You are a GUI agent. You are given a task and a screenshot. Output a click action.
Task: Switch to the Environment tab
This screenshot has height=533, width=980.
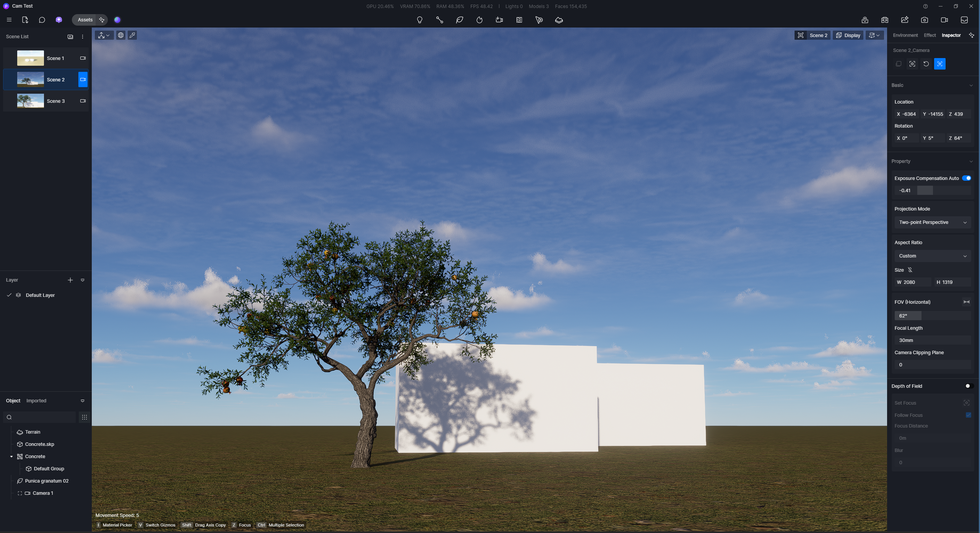pyautogui.click(x=905, y=35)
